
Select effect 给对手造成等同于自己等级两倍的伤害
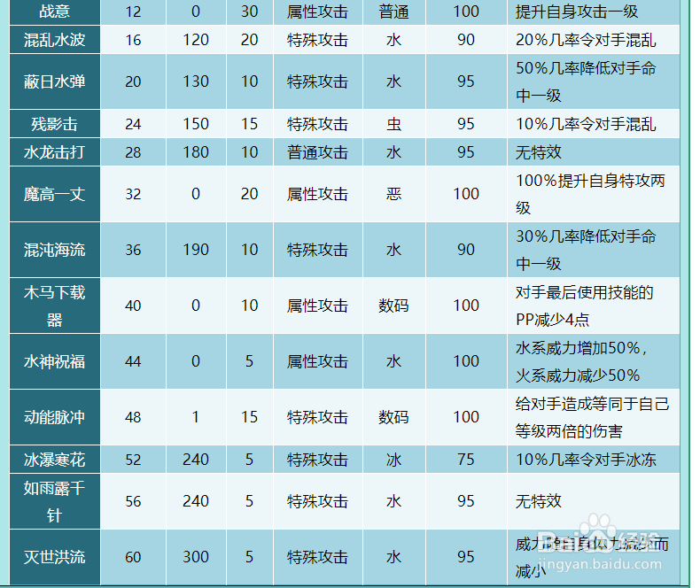(592, 417)
